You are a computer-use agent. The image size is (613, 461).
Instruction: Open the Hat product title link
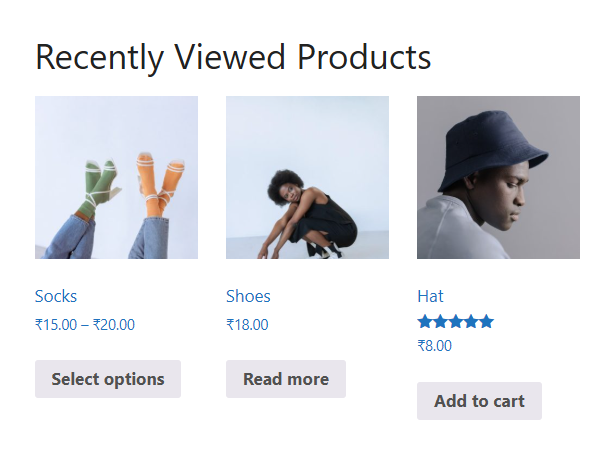tap(430, 296)
